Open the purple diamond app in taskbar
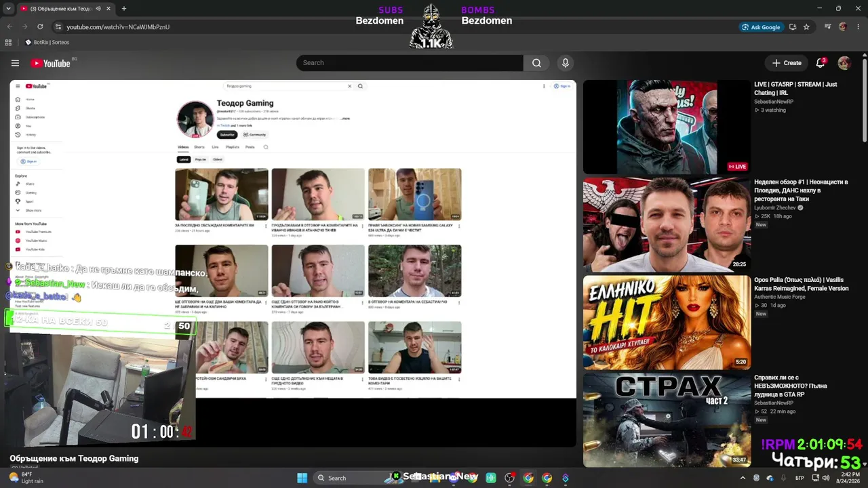The image size is (868, 488). click(x=566, y=478)
